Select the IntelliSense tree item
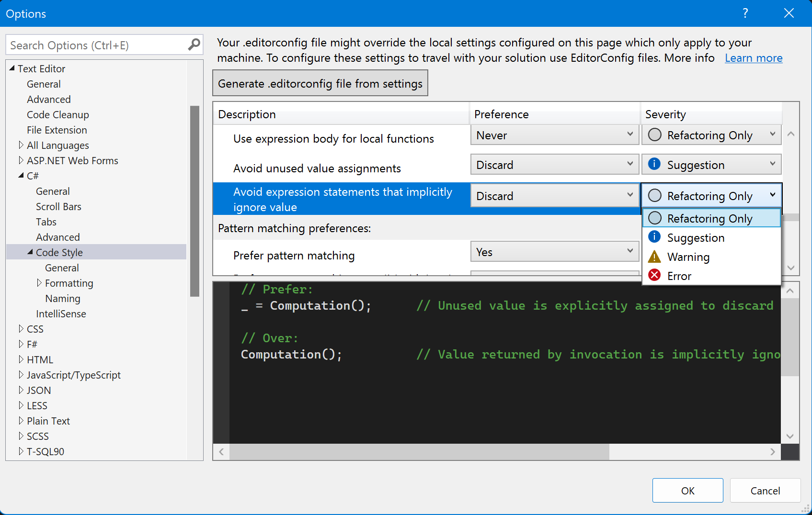Image resolution: width=812 pixels, height=515 pixels. tap(61, 313)
